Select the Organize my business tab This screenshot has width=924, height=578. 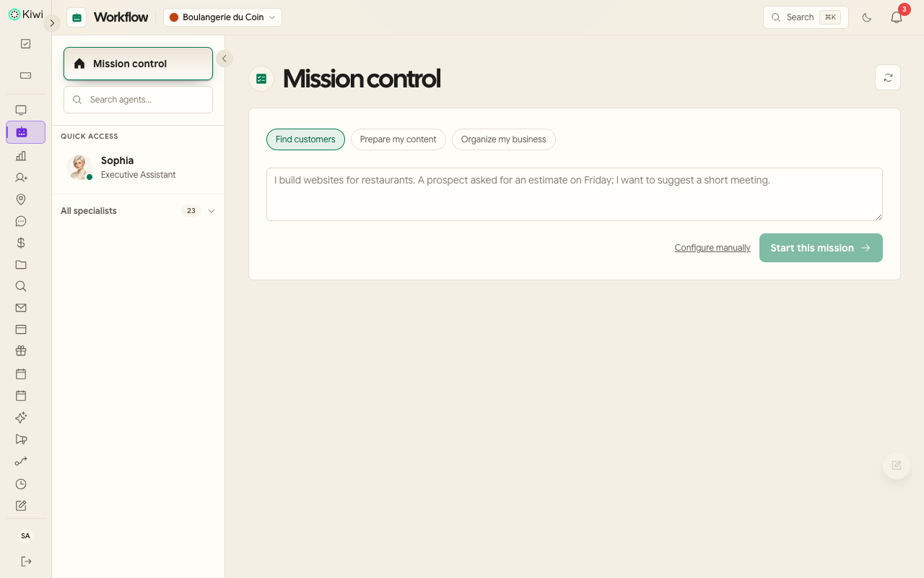tap(504, 139)
